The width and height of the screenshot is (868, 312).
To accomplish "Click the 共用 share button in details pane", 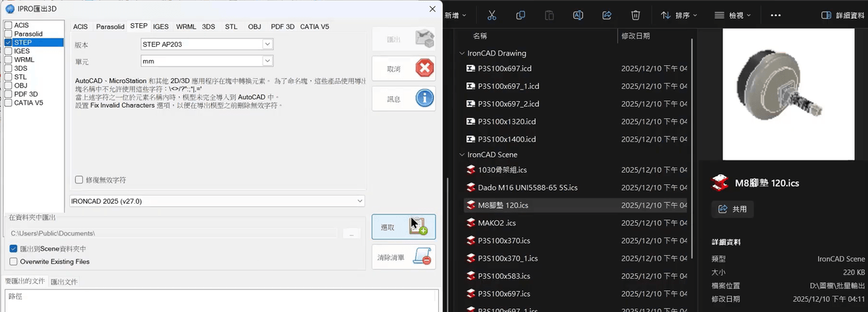I will pyautogui.click(x=733, y=209).
